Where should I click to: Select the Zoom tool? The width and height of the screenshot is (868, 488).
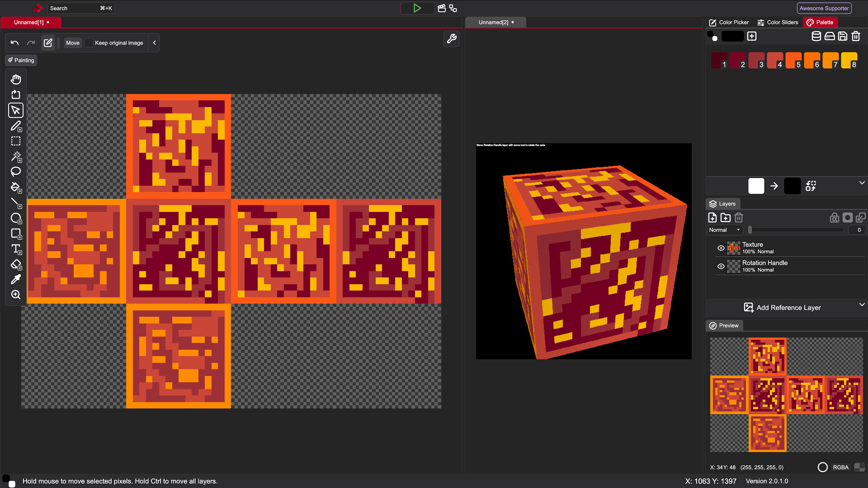pyautogui.click(x=16, y=294)
